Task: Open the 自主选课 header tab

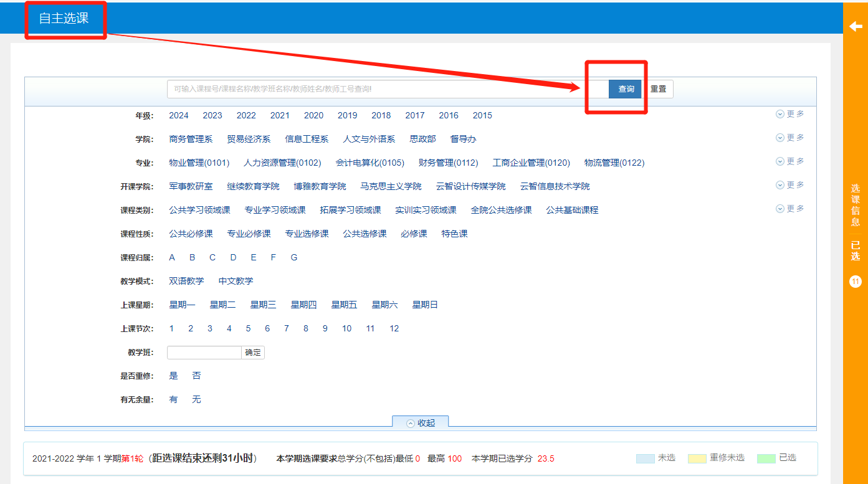Action: (64, 18)
